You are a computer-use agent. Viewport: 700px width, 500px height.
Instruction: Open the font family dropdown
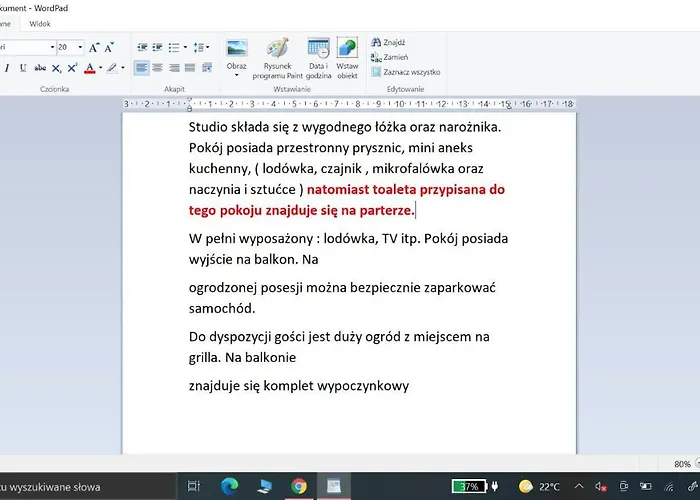[52, 47]
